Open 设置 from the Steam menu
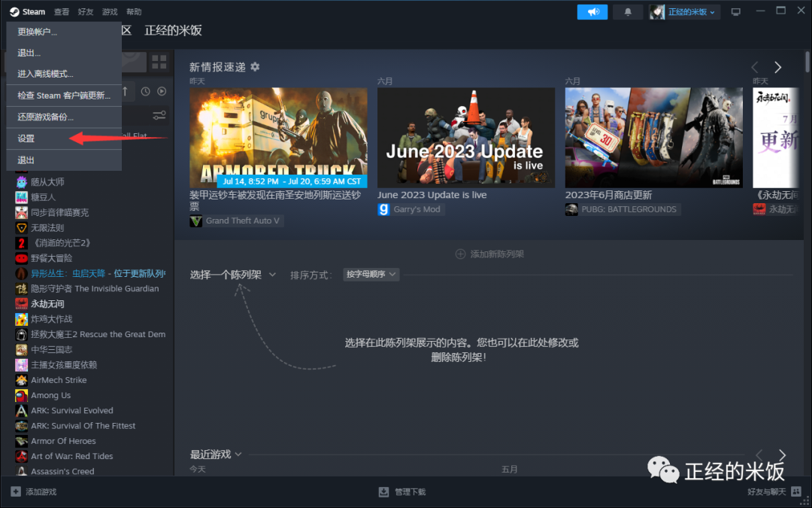Screen dimensions: 812x508 pyautogui.click(x=64, y=138)
